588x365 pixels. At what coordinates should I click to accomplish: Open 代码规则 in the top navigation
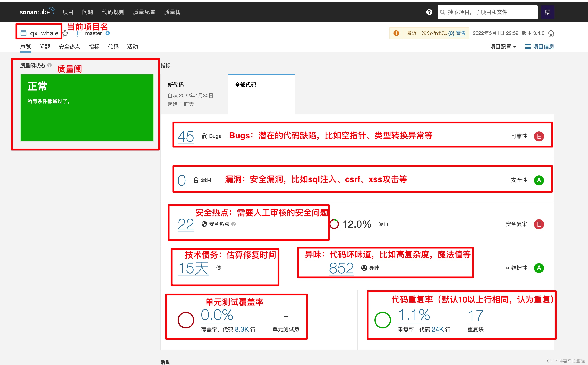[x=113, y=12]
